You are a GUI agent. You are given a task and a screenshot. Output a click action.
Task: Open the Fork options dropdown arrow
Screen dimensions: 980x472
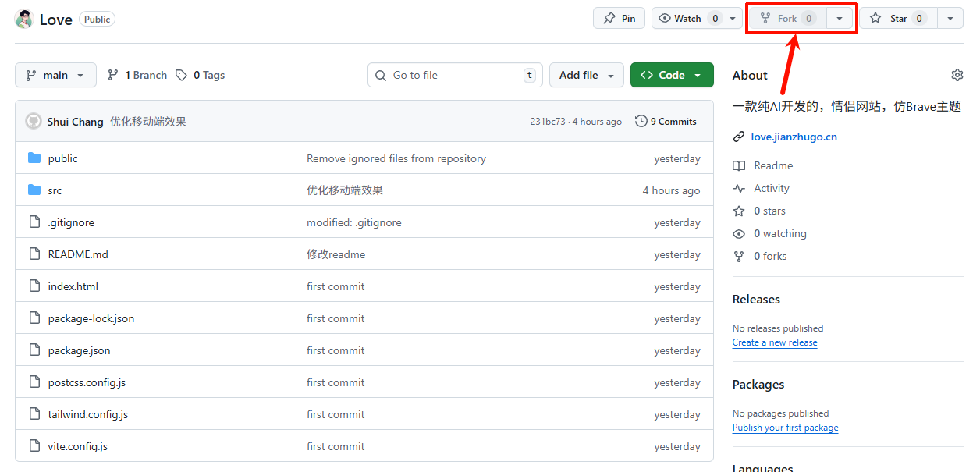[840, 18]
